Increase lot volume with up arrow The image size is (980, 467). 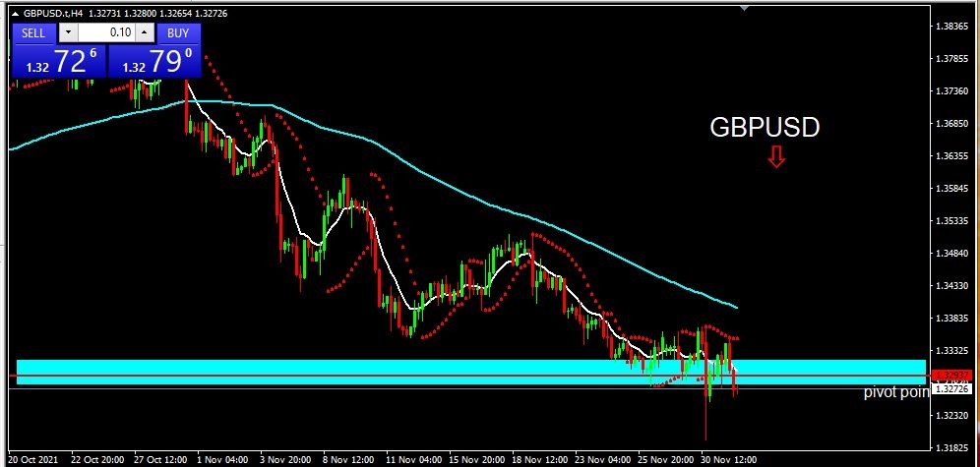point(145,33)
